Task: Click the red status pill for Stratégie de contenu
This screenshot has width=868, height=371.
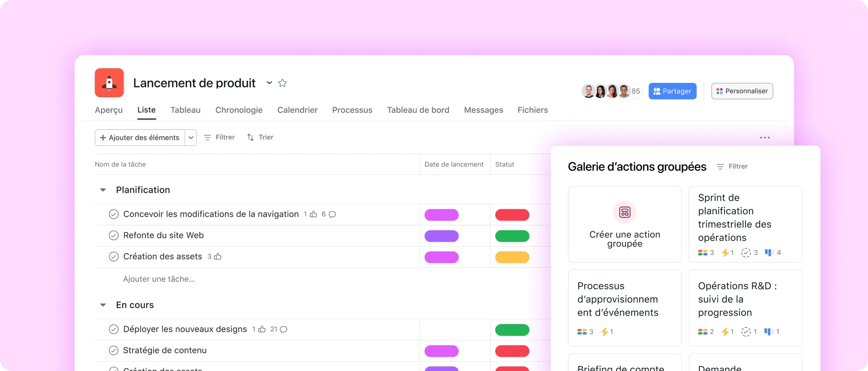Action: tap(512, 351)
